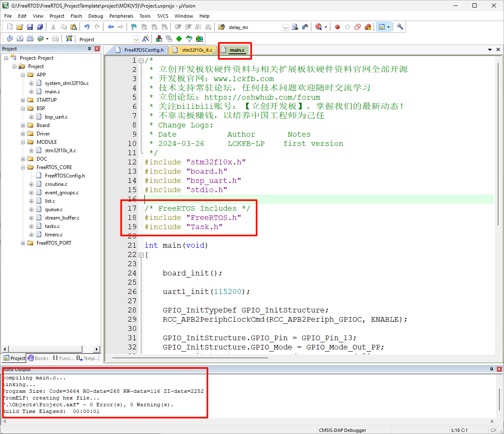The width and height of the screenshot is (504, 434).
Task: Open Options for Target magic wand icon
Action: [x=146, y=39]
